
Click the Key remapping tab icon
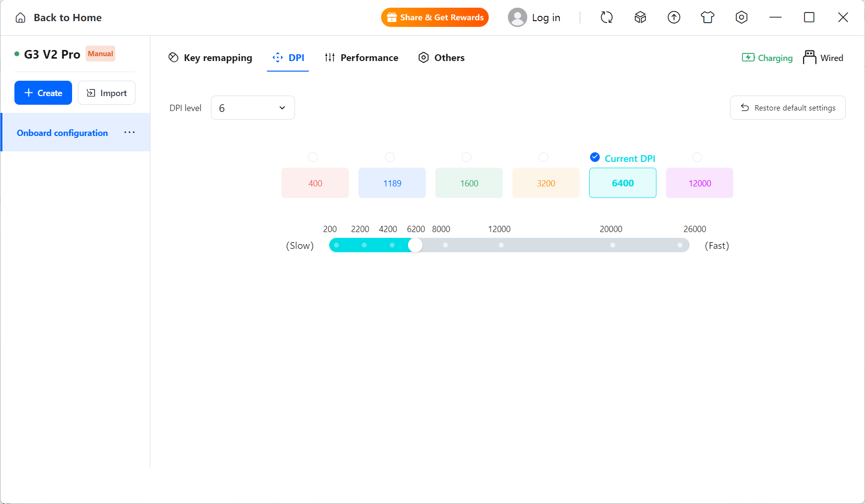[x=173, y=58]
